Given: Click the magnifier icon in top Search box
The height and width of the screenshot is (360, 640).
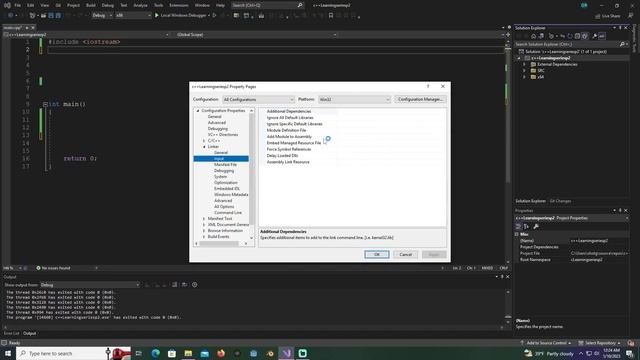Looking at the screenshot, I should pos(300,5).
